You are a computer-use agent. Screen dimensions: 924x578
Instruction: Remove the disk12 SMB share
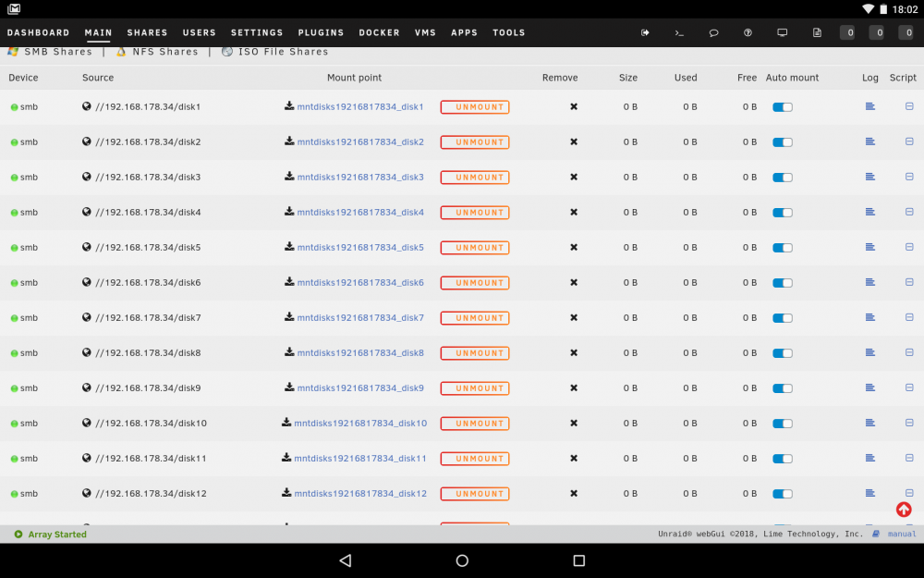coord(574,494)
